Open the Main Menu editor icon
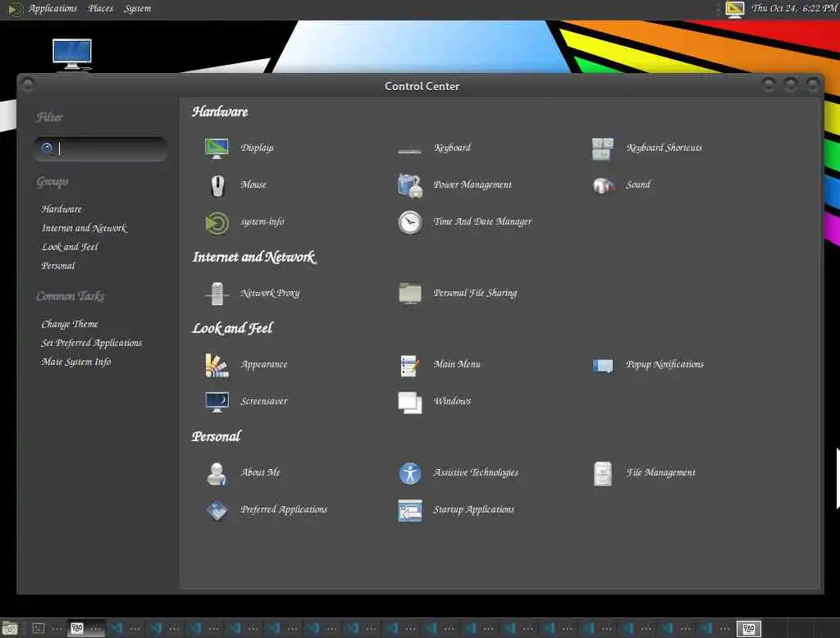This screenshot has height=638, width=840. [410, 366]
